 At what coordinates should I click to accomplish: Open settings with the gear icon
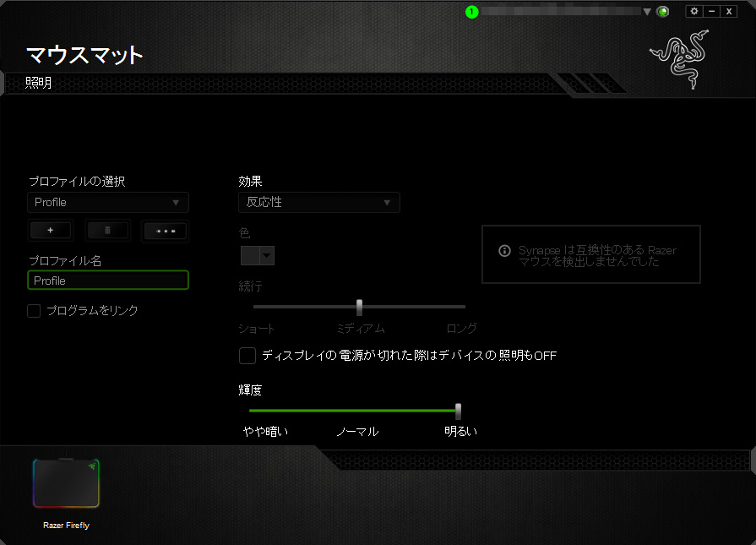pos(693,11)
